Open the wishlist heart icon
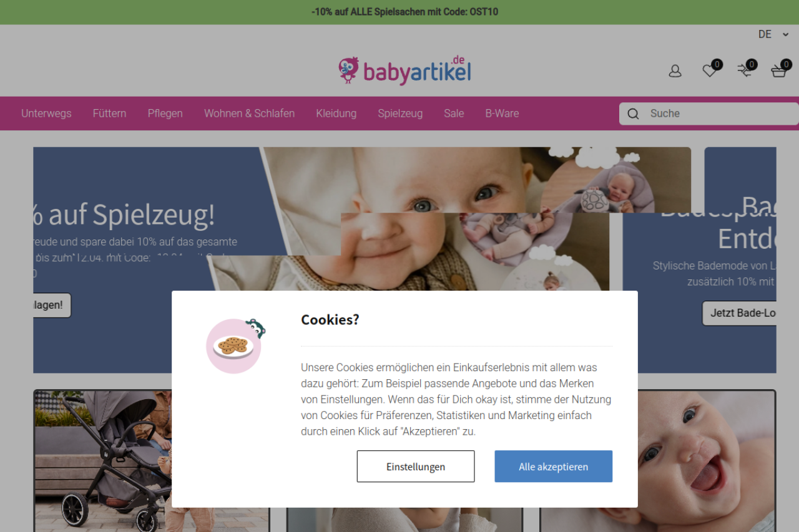 [x=710, y=70]
